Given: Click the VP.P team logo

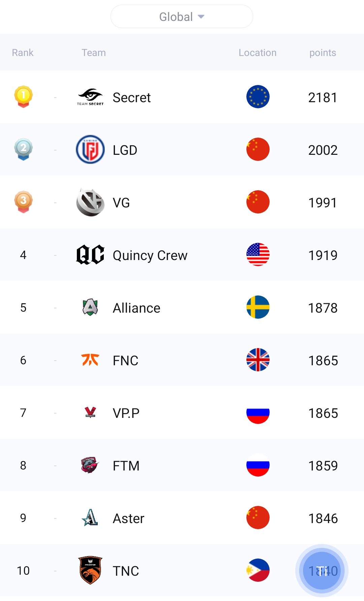Looking at the screenshot, I should tap(90, 412).
